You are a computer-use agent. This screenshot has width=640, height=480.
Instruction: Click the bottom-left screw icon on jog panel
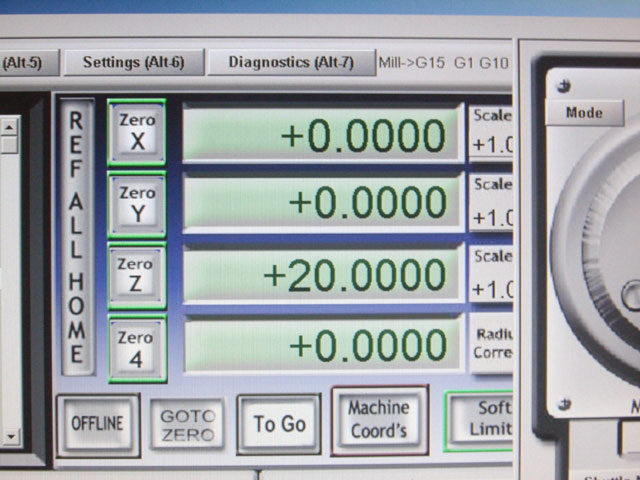click(564, 404)
